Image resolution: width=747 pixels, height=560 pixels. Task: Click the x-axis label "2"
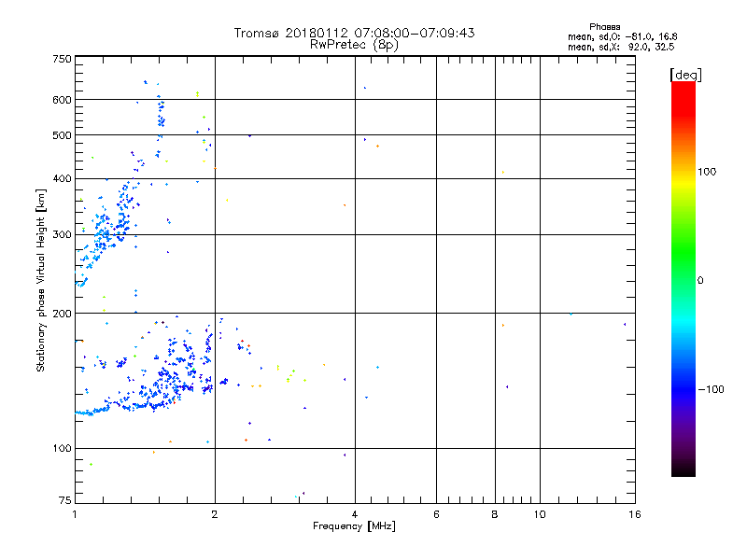click(215, 514)
